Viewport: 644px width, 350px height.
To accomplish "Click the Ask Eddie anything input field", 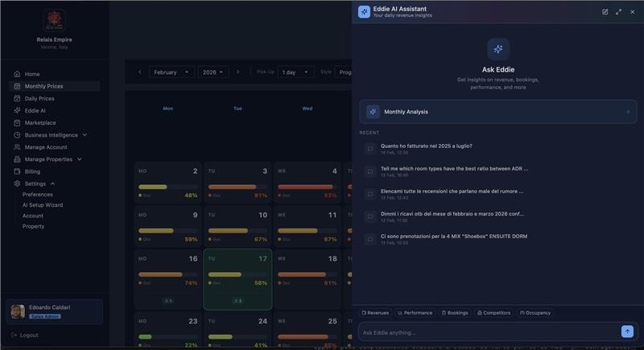I will click(x=488, y=332).
